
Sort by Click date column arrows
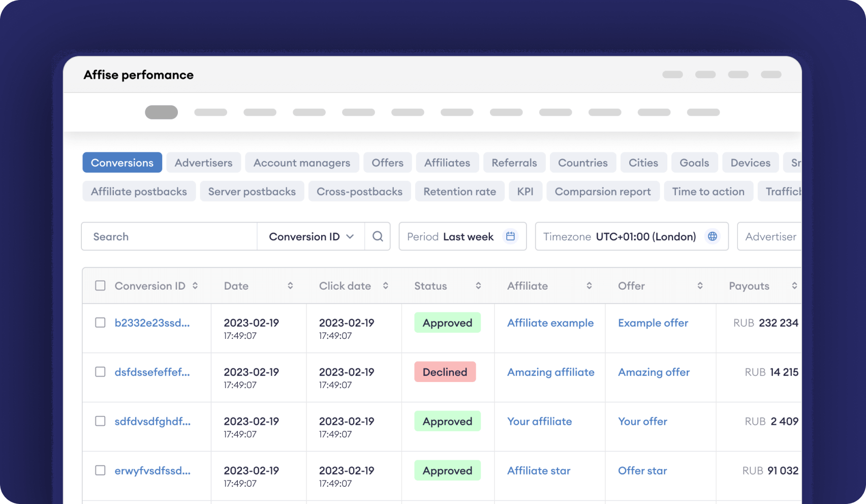386,286
